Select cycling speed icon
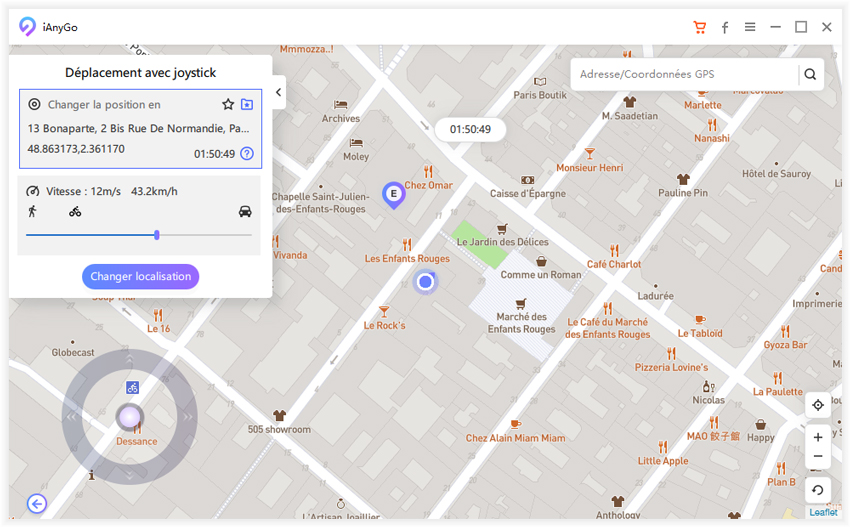Viewport: 850px width, 527px height. [75, 211]
